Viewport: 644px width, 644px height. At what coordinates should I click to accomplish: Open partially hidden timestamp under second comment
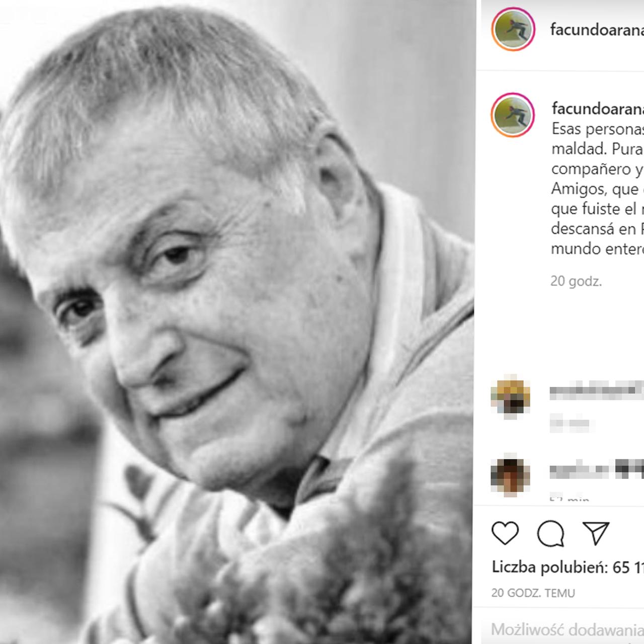click(x=570, y=498)
